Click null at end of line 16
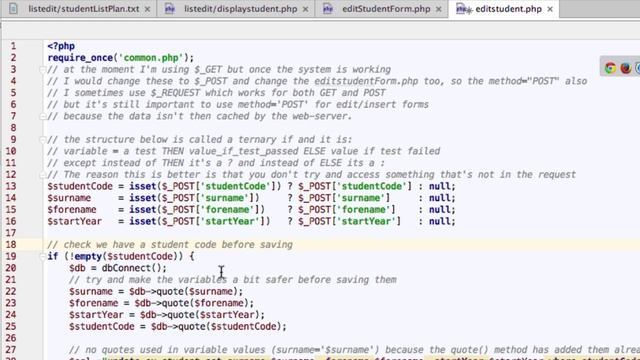 pos(440,221)
